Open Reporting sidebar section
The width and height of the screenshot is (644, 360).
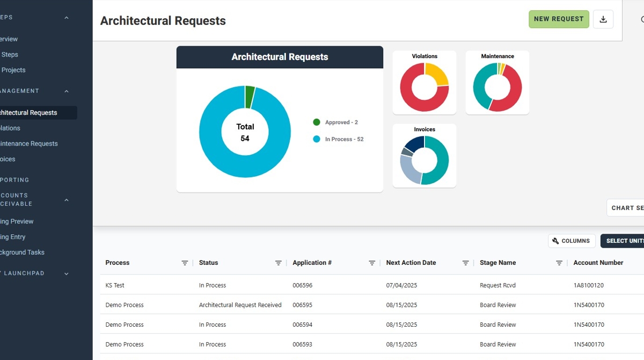[14, 180]
